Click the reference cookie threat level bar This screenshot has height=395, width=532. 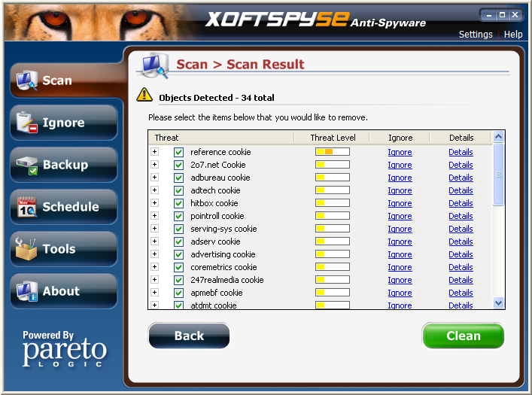coord(333,152)
